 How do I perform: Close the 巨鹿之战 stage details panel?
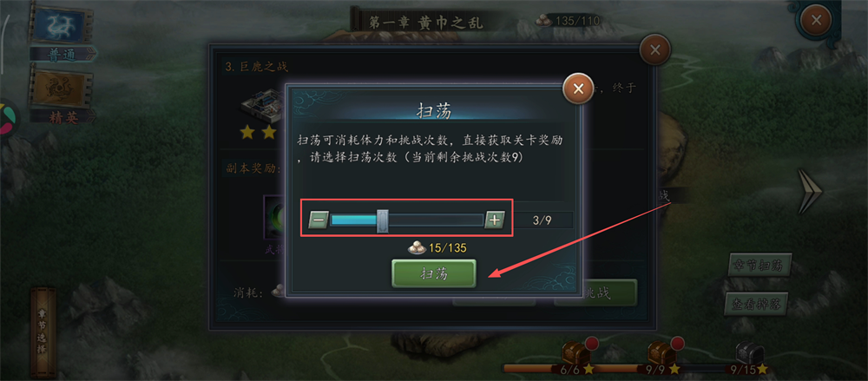tap(654, 49)
